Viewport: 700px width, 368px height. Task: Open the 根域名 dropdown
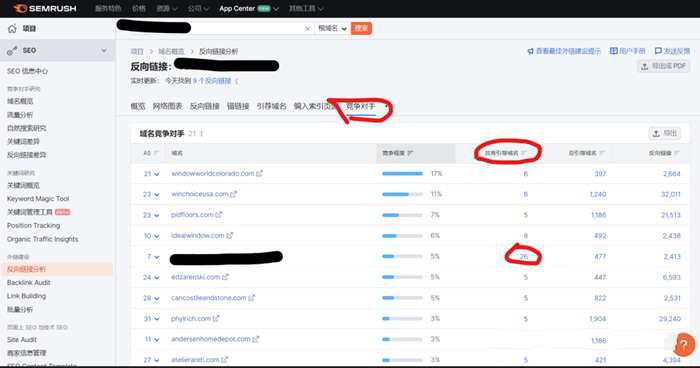(x=332, y=29)
